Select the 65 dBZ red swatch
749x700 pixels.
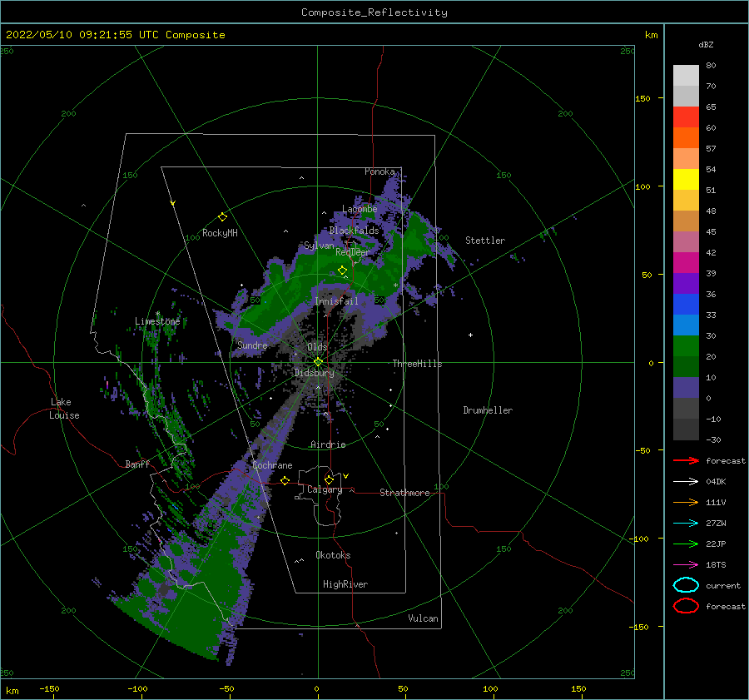click(x=686, y=117)
